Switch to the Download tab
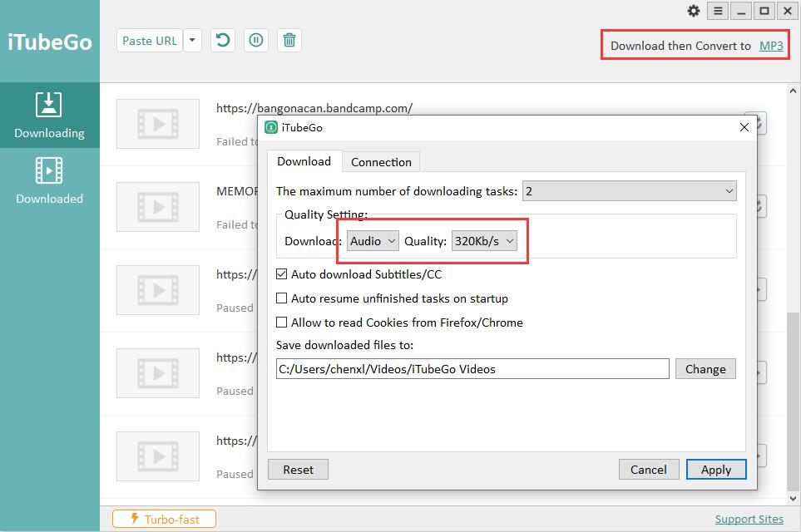Screen dimensions: 801x532 [x=304, y=162]
